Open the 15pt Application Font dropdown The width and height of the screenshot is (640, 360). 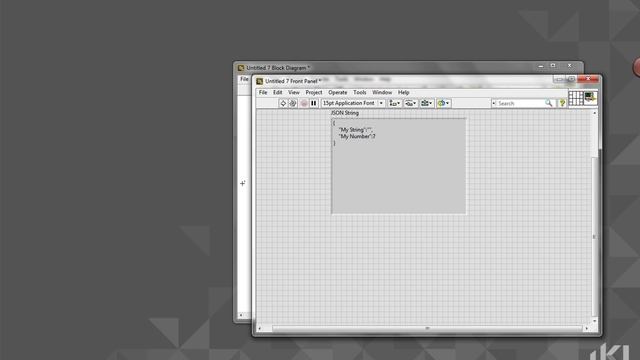click(x=353, y=103)
